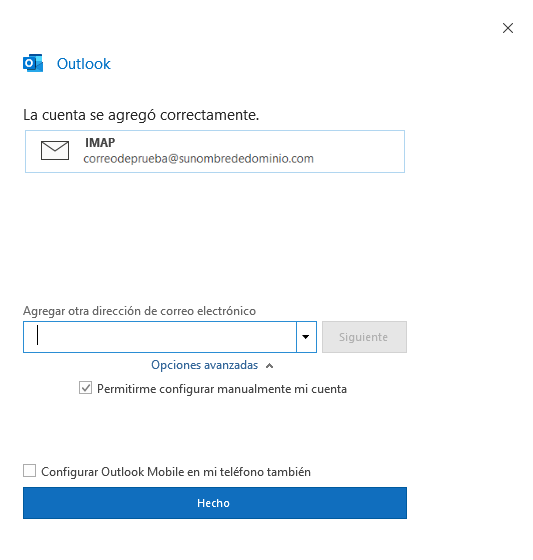
Task: Click the envelope icon in the IMAP card
Action: point(55,150)
